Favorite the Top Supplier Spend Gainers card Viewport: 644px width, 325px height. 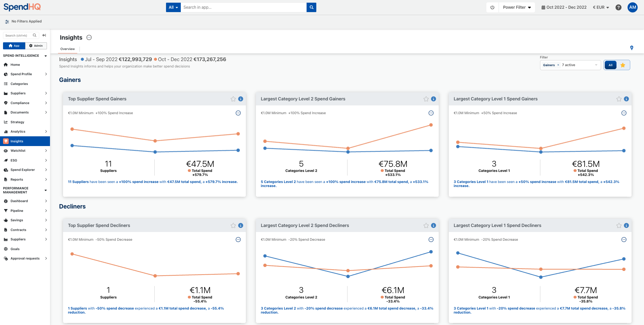coord(233,99)
